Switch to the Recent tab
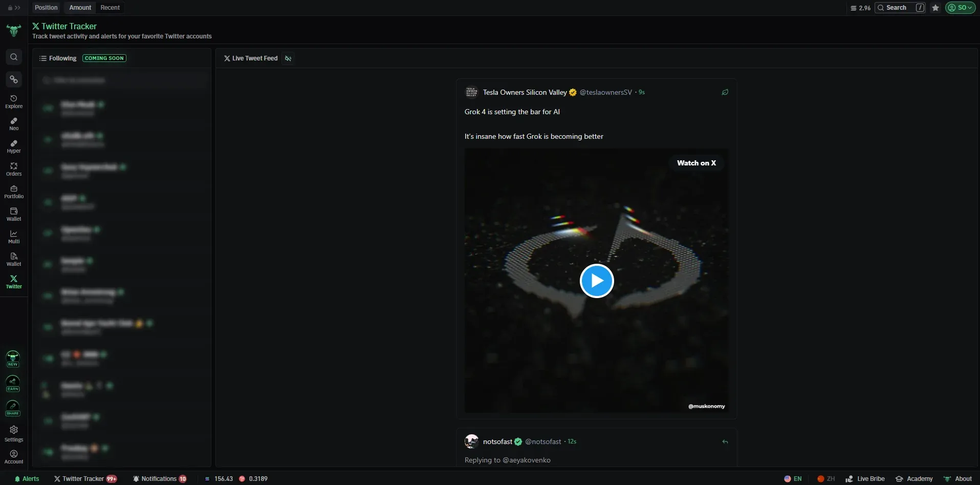The width and height of the screenshot is (980, 485). pos(110,7)
